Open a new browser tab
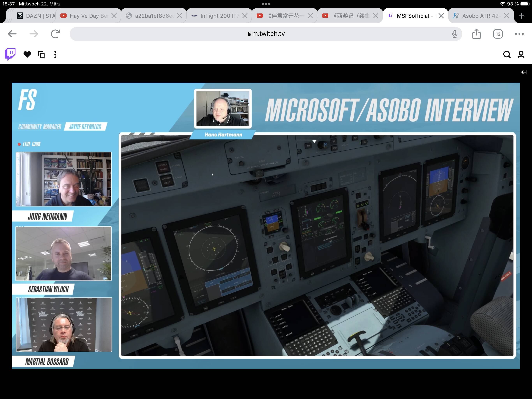The height and width of the screenshot is (399, 532). coord(521,16)
